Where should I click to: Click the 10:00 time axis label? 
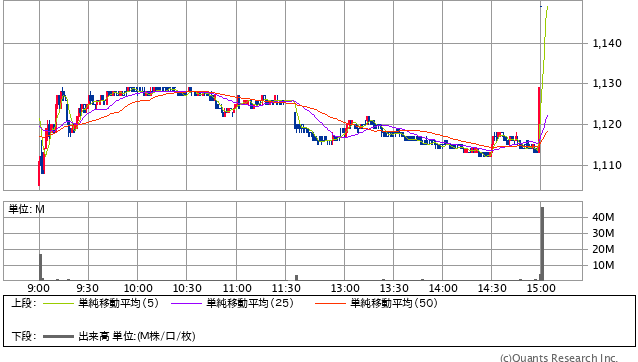coord(138,288)
